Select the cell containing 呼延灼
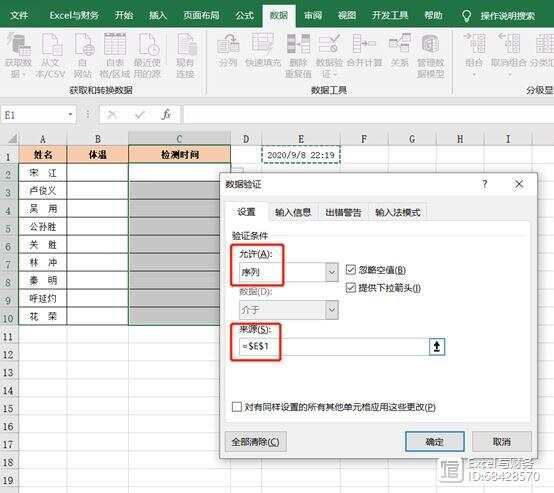 click(x=42, y=299)
